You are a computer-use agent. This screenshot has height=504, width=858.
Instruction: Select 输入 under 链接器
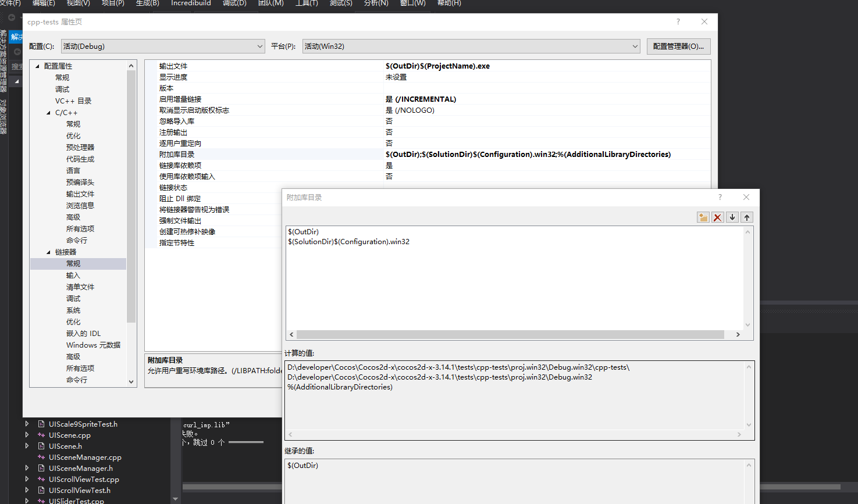click(73, 276)
